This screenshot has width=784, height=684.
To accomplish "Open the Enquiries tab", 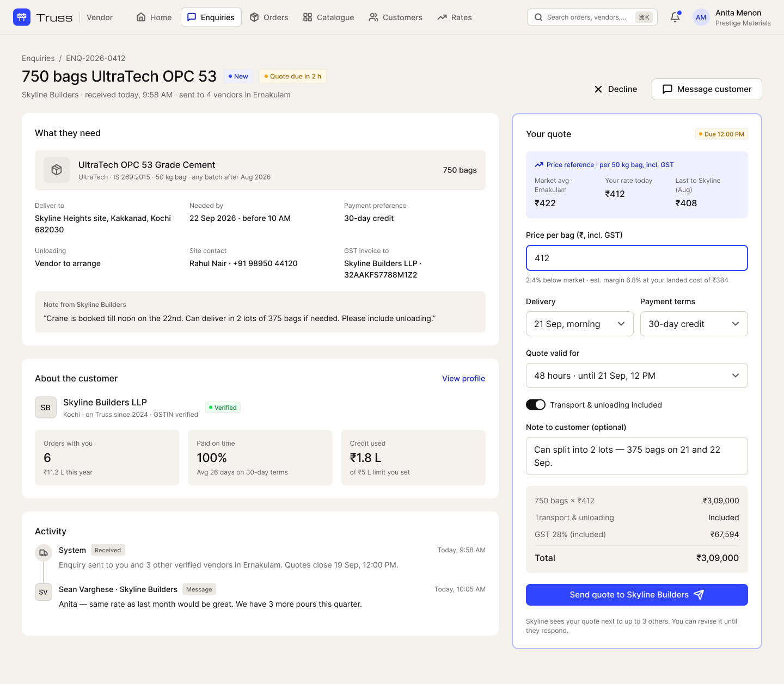I will [211, 17].
